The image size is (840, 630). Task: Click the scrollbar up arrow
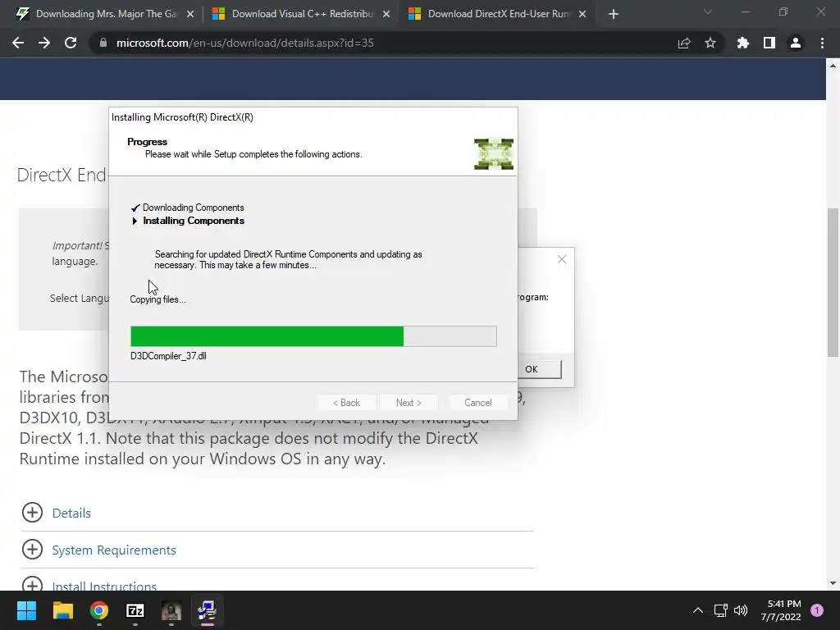[x=833, y=66]
